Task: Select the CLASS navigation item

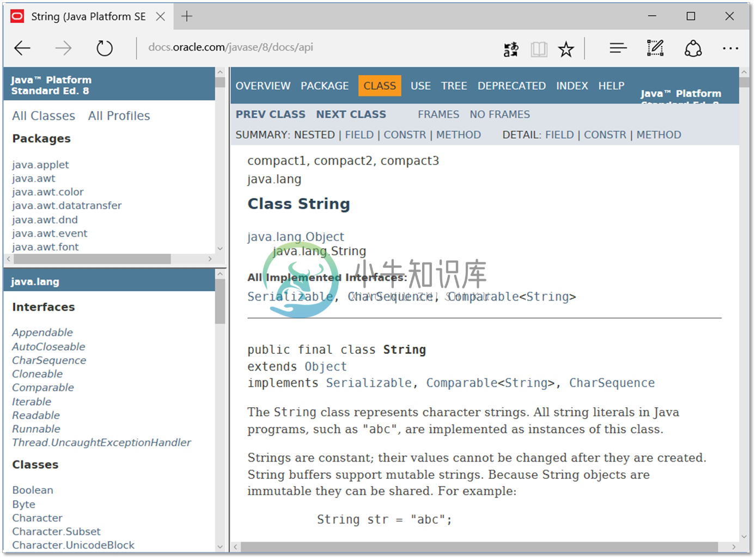Action: pyautogui.click(x=380, y=86)
